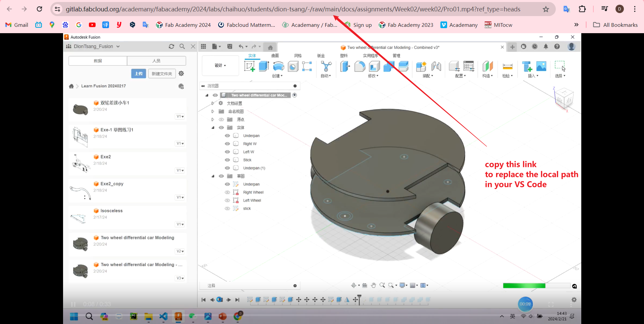The height and width of the screenshot is (324, 644).
Task: Switch to the 曲面 surface tab
Action: (275, 56)
